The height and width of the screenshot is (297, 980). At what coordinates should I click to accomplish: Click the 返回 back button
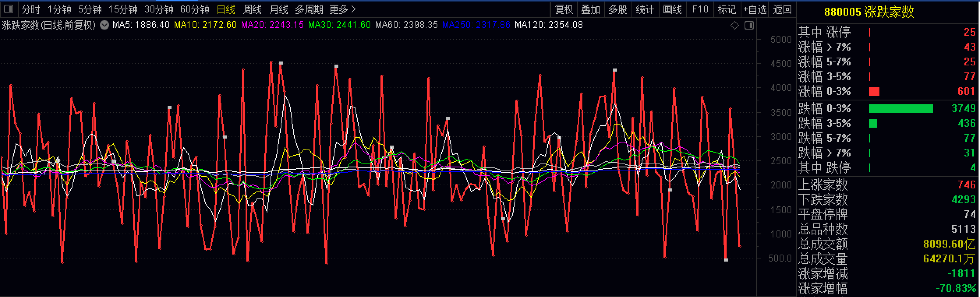tap(782, 9)
